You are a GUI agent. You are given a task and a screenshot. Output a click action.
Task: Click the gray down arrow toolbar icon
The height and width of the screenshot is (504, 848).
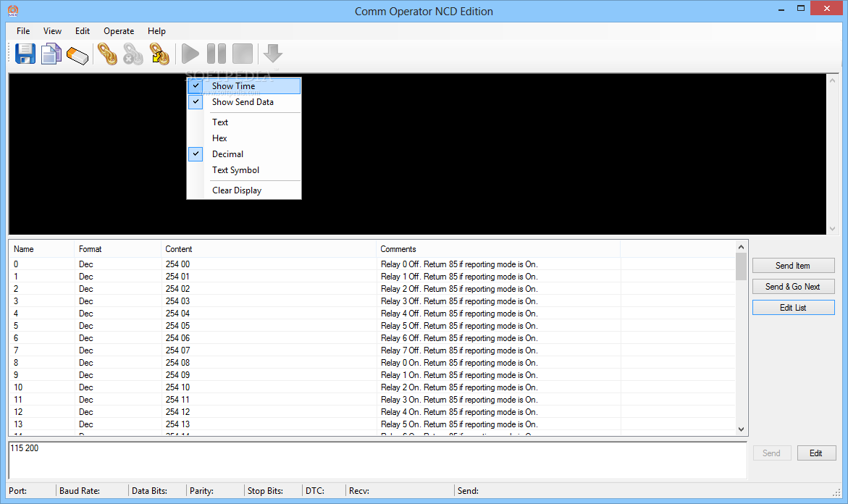click(x=272, y=54)
